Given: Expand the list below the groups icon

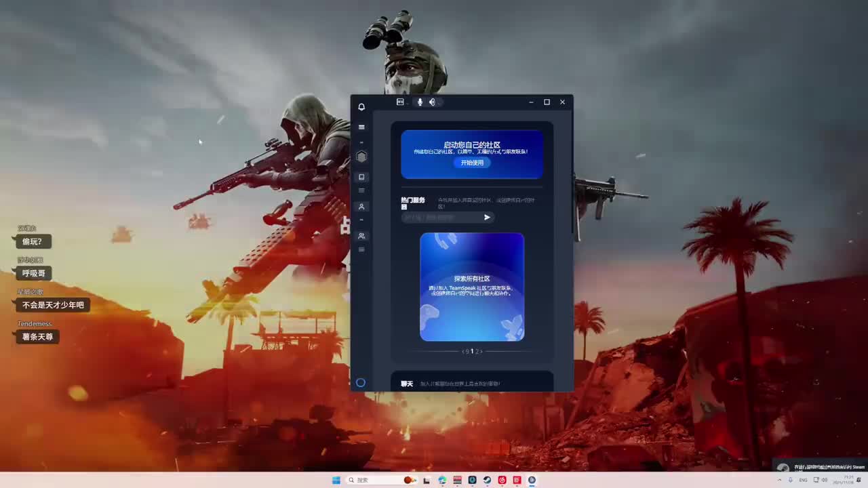Looking at the screenshot, I should (361, 249).
